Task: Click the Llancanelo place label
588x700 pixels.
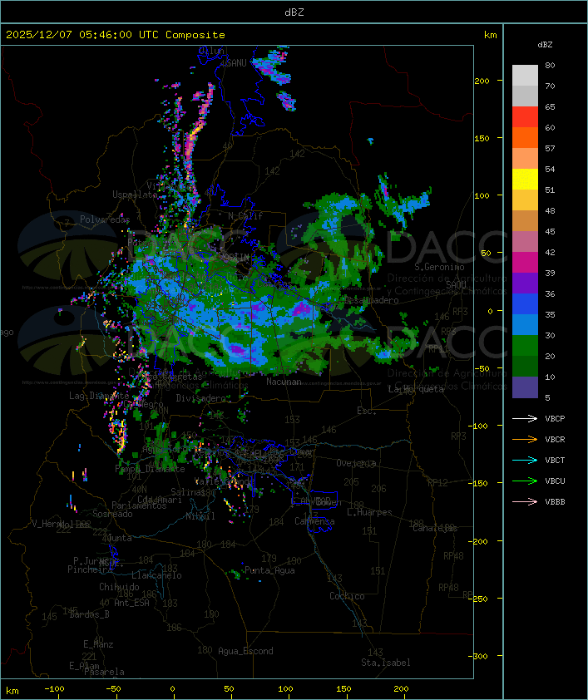Action: pyautogui.click(x=156, y=575)
